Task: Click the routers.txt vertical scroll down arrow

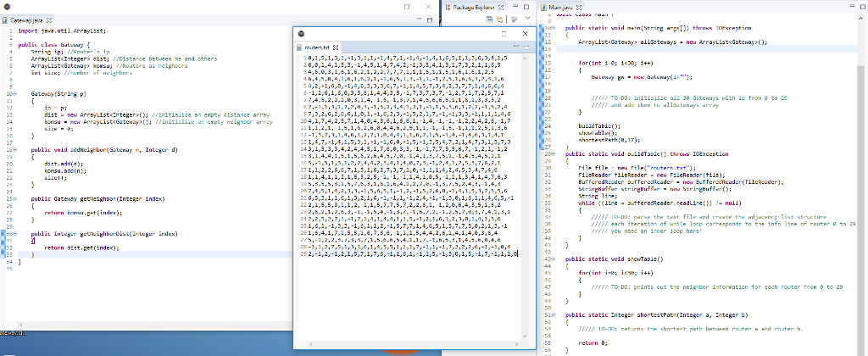Action: click(525, 336)
